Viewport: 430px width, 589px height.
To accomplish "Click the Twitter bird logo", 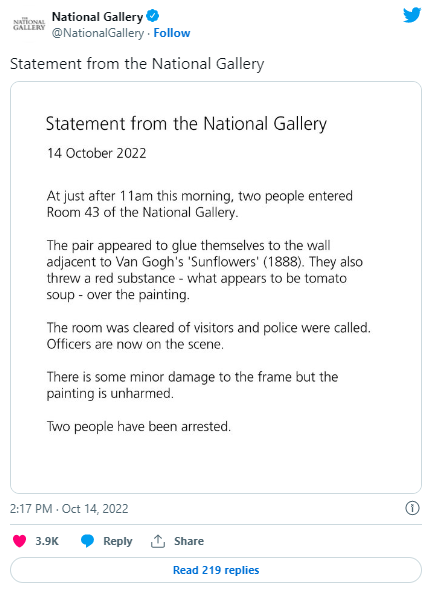I will coord(412,15).
